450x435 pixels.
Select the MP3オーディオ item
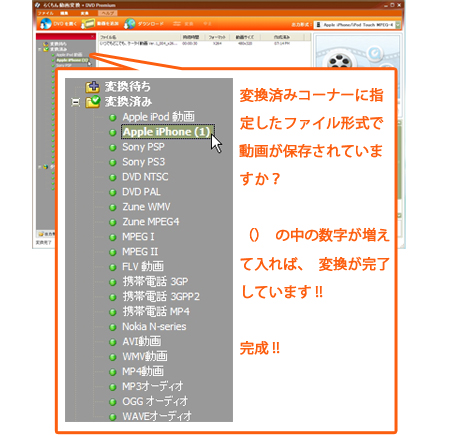click(153, 386)
